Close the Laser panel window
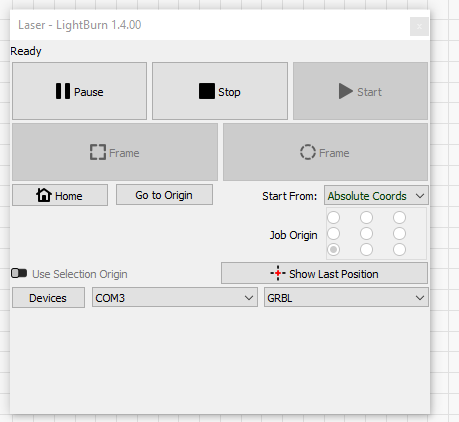459x422 pixels. pyautogui.click(x=419, y=26)
